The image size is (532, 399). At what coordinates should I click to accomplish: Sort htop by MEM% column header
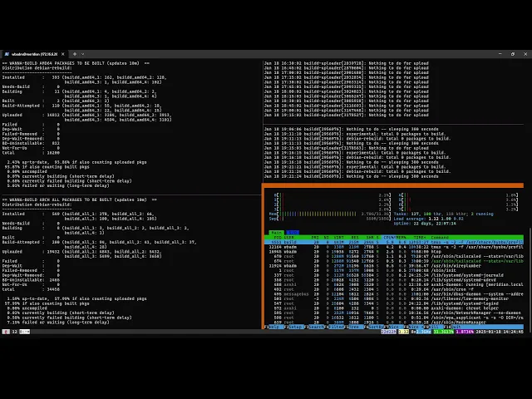click(x=401, y=237)
